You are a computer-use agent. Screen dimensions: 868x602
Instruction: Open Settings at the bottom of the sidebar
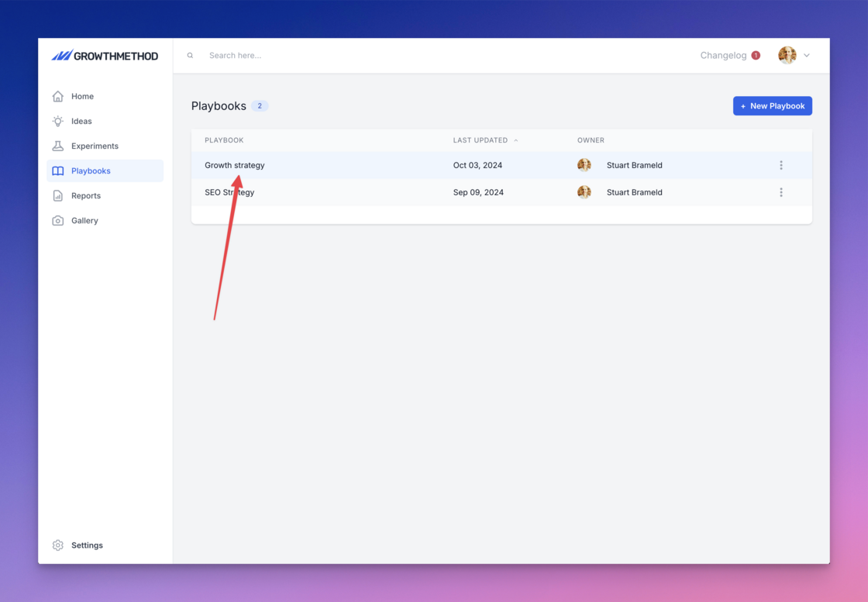tap(105, 545)
